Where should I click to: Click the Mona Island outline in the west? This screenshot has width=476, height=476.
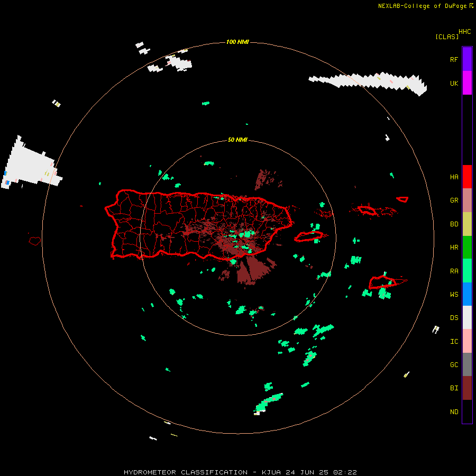(35, 241)
